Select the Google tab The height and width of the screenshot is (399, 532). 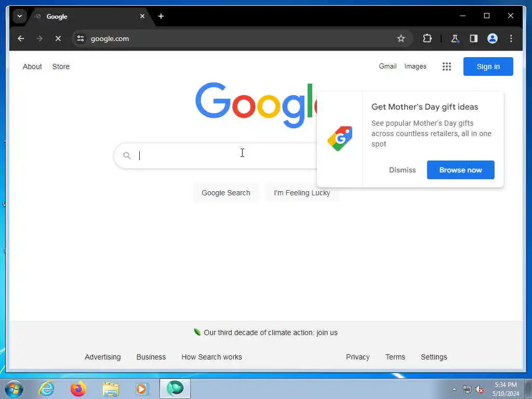point(89,16)
